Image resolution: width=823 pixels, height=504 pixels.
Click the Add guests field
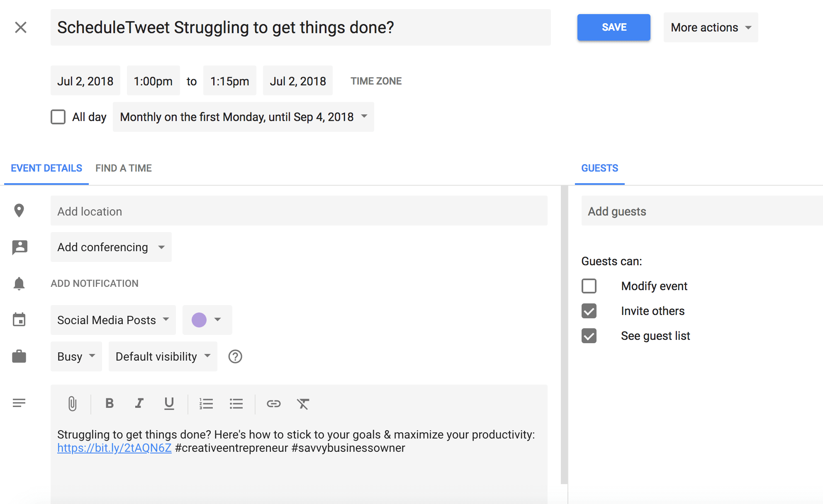coord(702,211)
